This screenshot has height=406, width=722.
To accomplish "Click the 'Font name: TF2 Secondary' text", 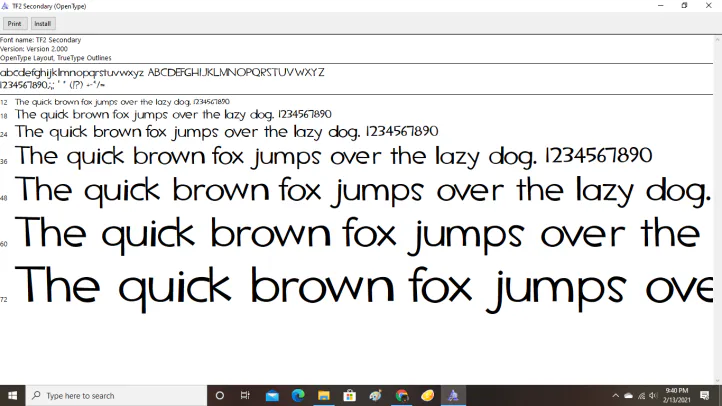I will pos(41,40).
